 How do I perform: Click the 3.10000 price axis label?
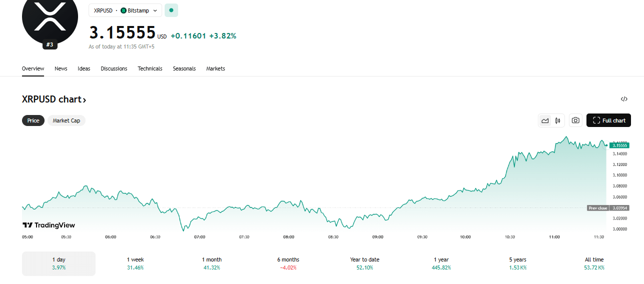pos(620,175)
